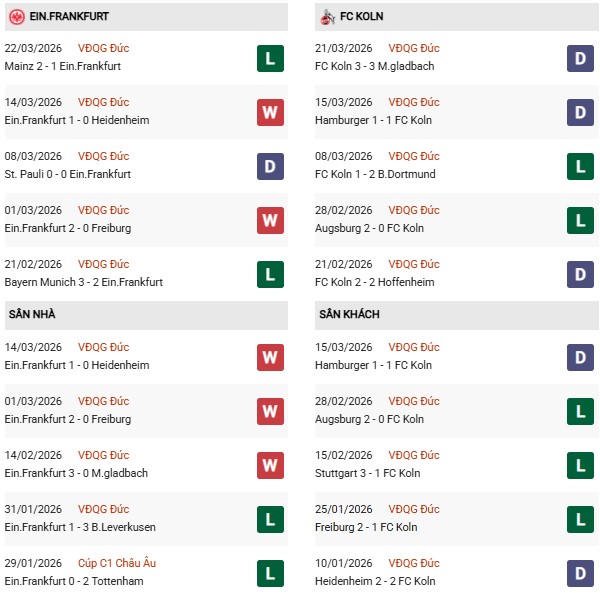Click the W badge for Ein.Frankfurt 2-0 Freiburg
This screenshot has width=600, height=594.
[269, 220]
